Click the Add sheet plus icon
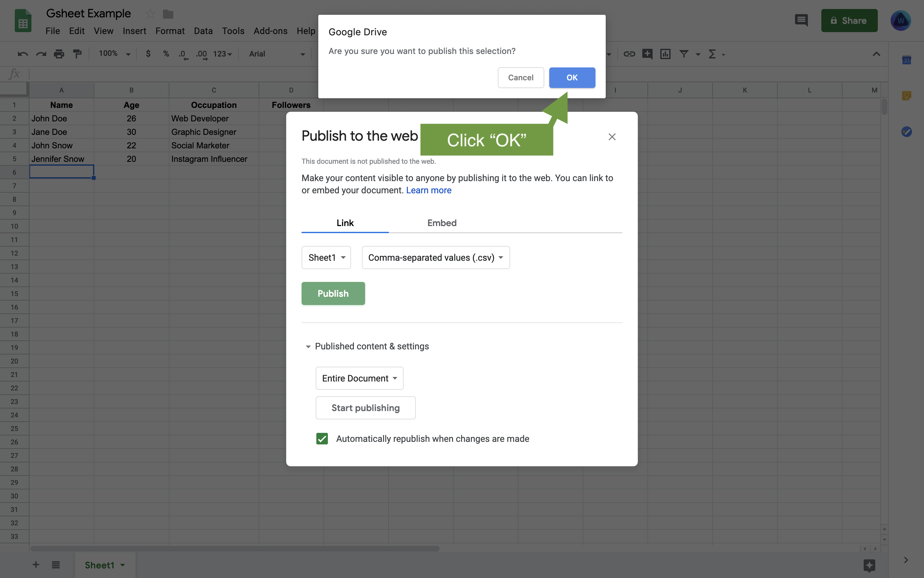 pyautogui.click(x=36, y=565)
